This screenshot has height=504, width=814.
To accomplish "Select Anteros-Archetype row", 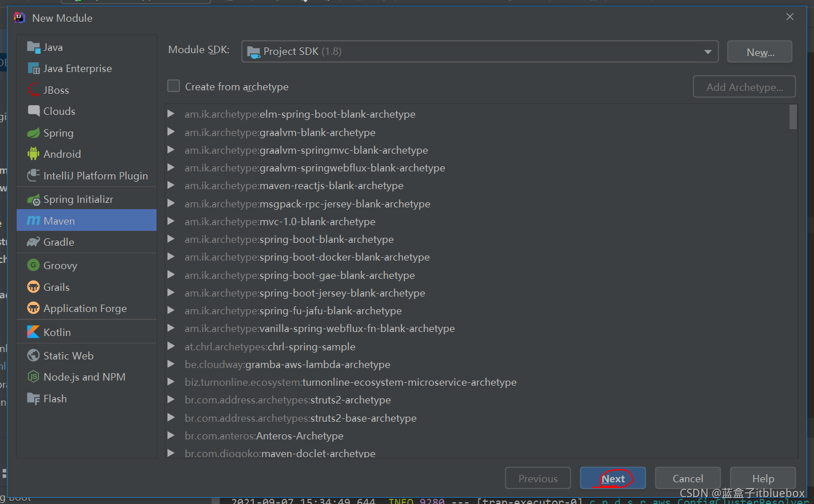I will (x=477, y=435).
